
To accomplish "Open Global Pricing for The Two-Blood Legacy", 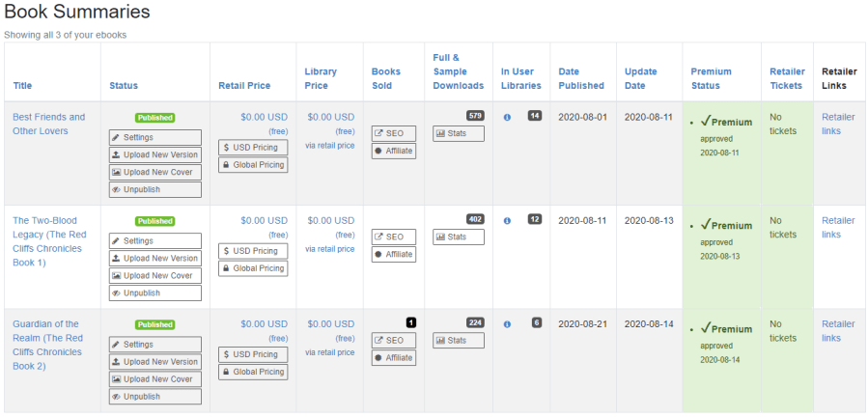I will (x=253, y=268).
